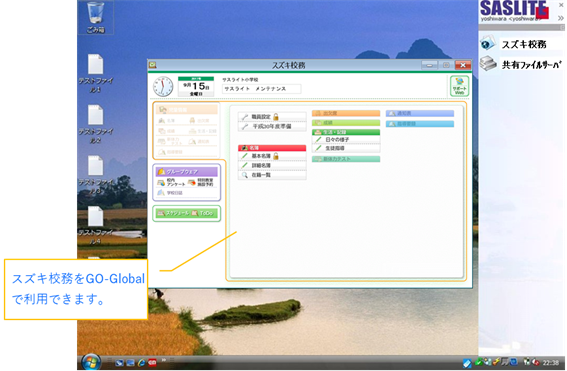Click the スケジュール schedule button

(171, 213)
